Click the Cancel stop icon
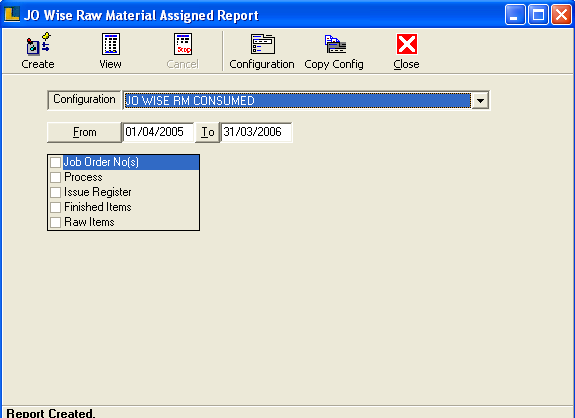This screenshot has width=575, height=418. click(183, 44)
